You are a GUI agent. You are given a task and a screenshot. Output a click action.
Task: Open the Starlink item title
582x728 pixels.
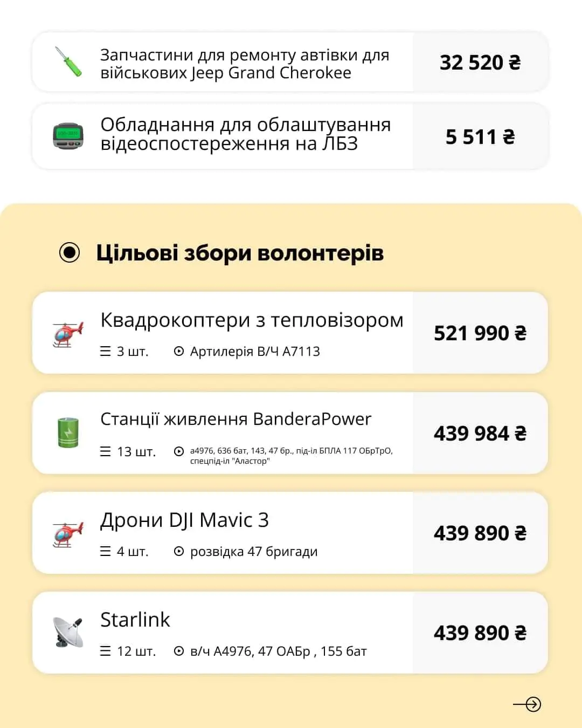click(x=135, y=620)
